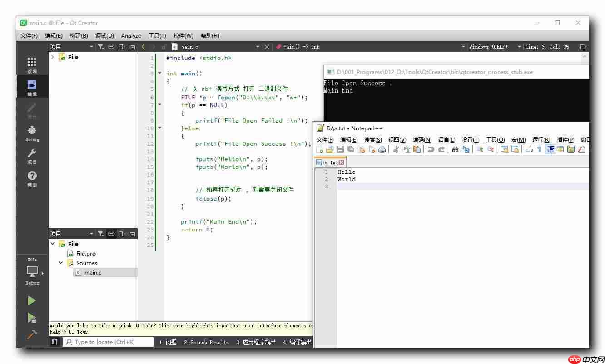Open 2 Search Results output pane
605x364 pixels.
pyautogui.click(x=206, y=342)
